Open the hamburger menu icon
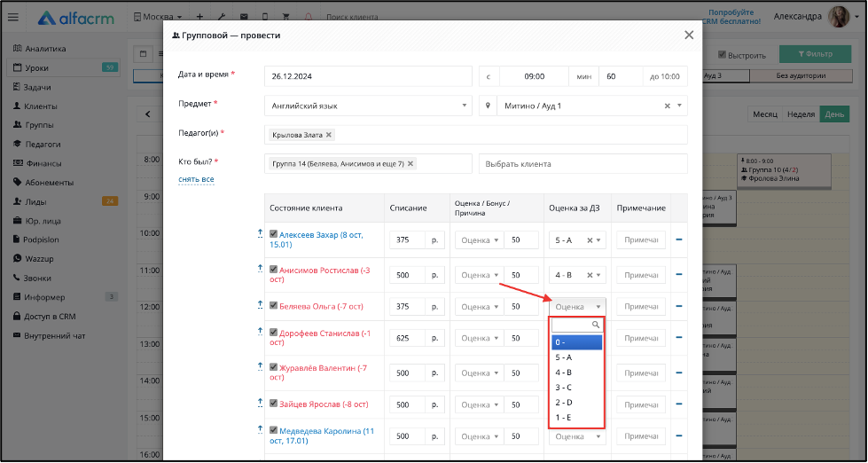The height and width of the screenshot is (463, 868). tap(12, 17)
